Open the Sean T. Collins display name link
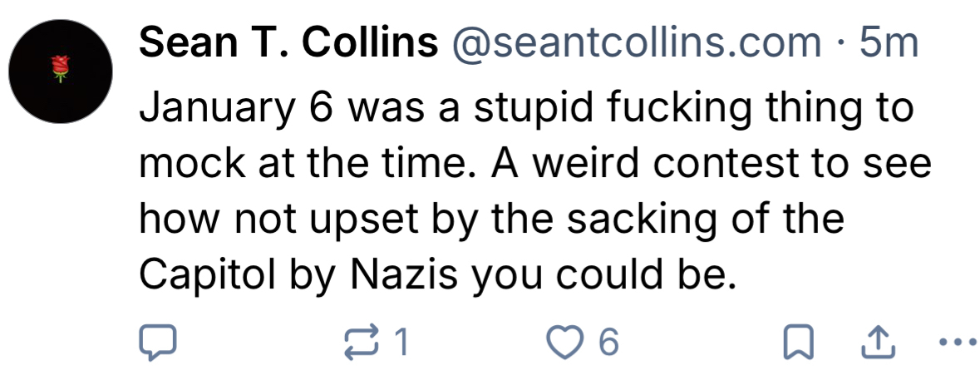Image resolution: width=980 pixels, height=380 pixels. (x=288, y=42)
